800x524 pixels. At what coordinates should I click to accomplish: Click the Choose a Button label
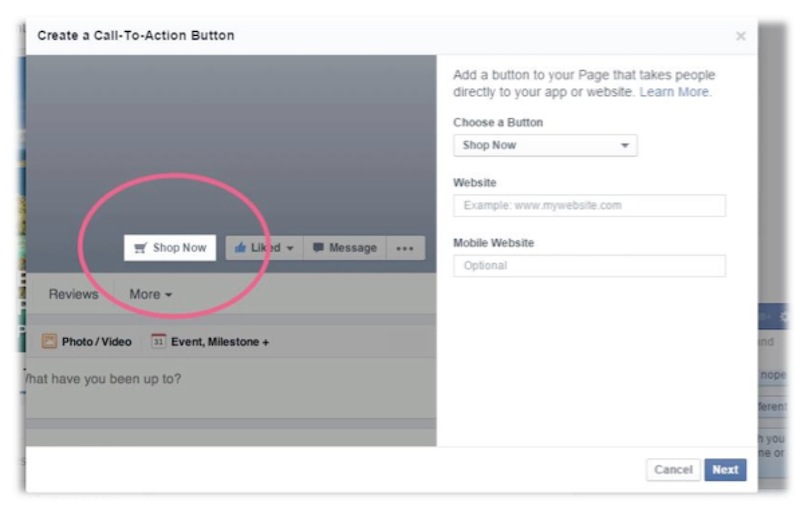498,122
